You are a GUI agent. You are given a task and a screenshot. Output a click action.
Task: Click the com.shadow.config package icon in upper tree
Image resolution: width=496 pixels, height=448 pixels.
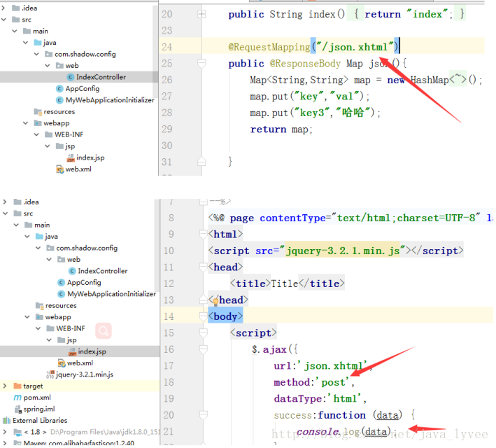(x=48, y=54)
